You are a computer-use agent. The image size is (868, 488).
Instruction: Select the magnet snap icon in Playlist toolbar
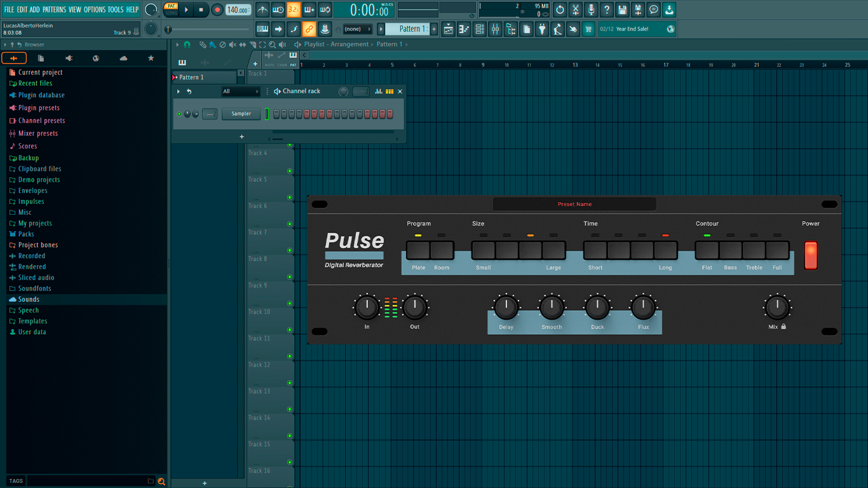[x=187, y=44]
